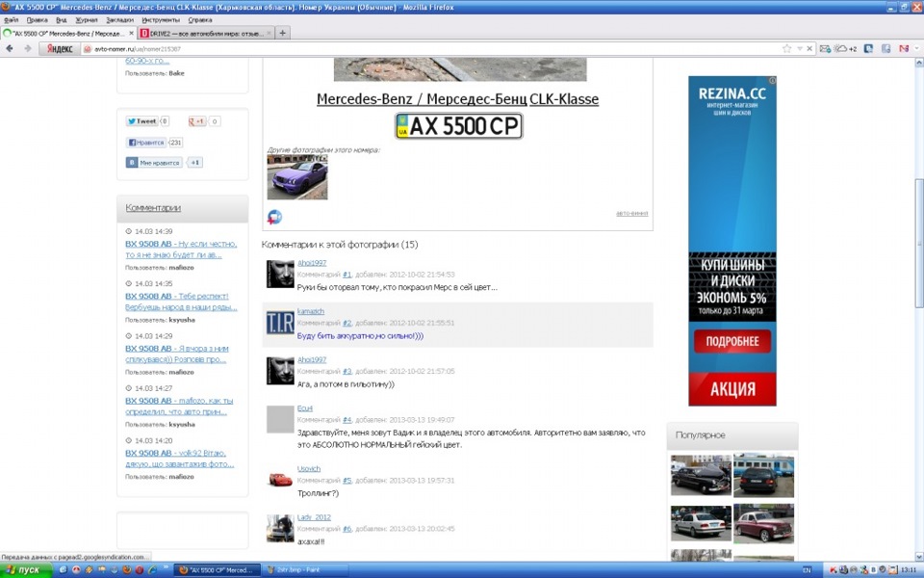Image resolution: width=924 pixels, height=578 pixels.
Task: Open the dark car near train thumbnail in Популярное
Action: tap(763, 475)
